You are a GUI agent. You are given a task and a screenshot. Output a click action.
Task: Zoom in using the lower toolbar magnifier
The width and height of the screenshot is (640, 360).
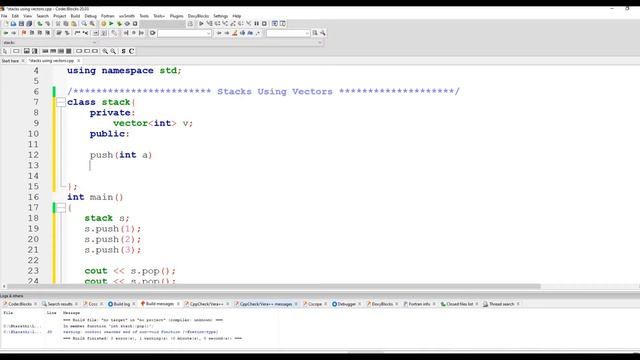tap(105, 51)
